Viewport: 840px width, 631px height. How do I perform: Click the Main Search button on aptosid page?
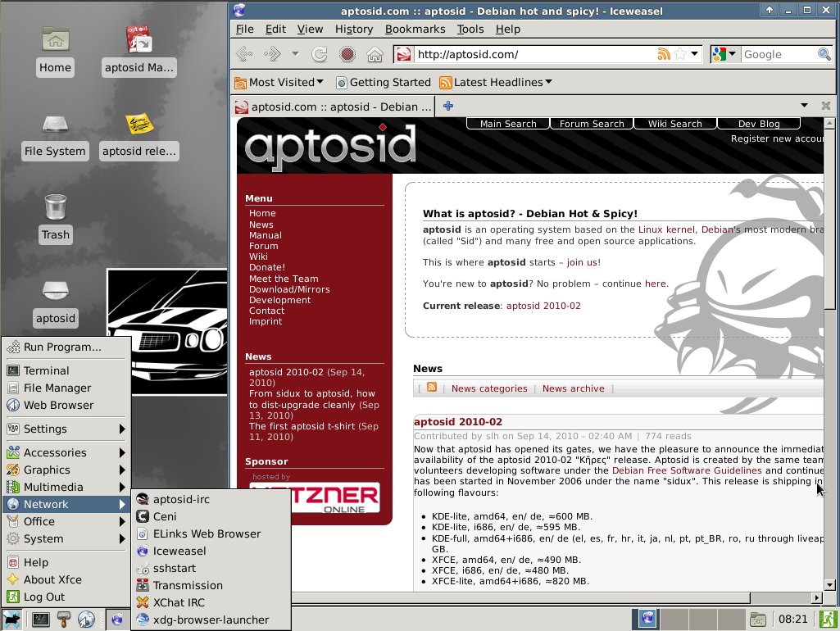[508, 124]
